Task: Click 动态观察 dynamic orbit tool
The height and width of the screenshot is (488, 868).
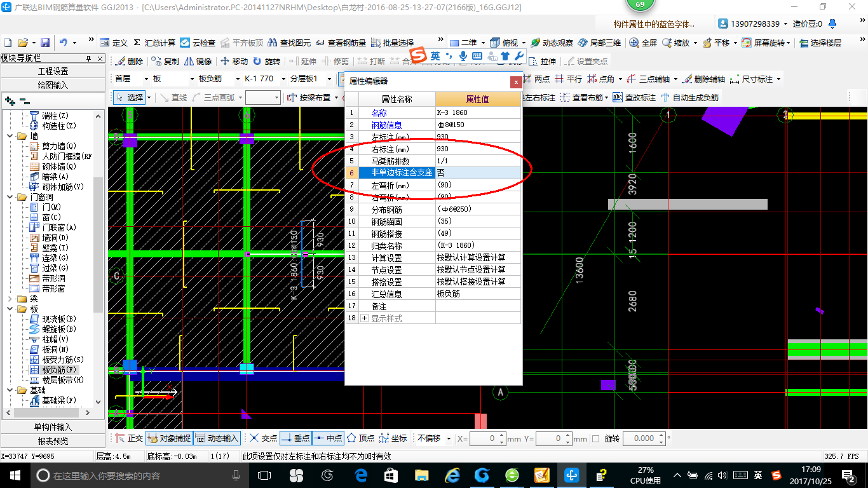Action: [552, 43]
